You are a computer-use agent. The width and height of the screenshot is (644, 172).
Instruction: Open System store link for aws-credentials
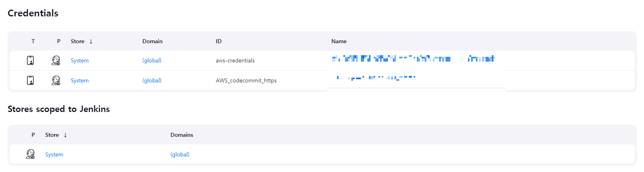79,60
